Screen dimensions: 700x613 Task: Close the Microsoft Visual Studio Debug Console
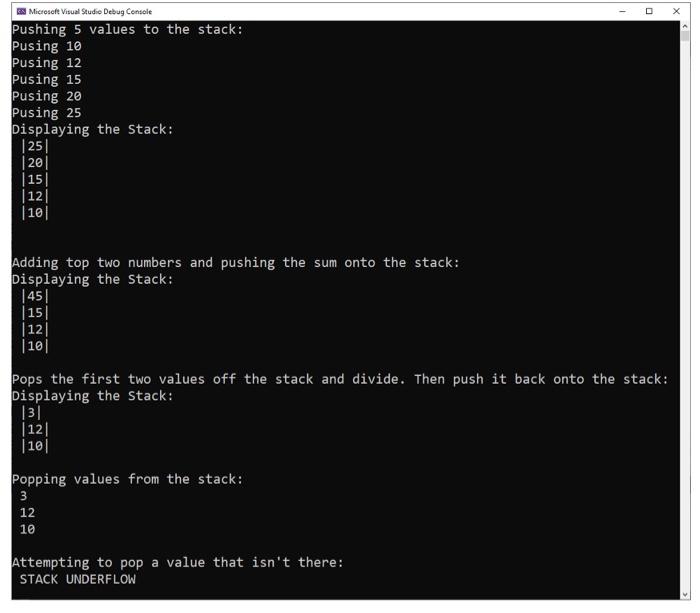tap(676, 12)
